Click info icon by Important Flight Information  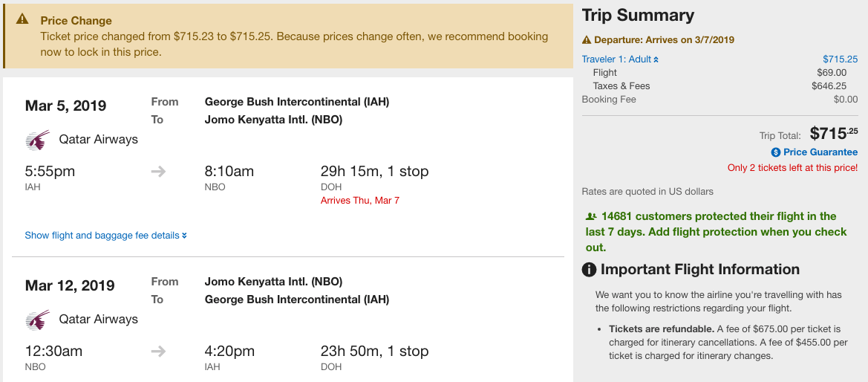(590, 270)
